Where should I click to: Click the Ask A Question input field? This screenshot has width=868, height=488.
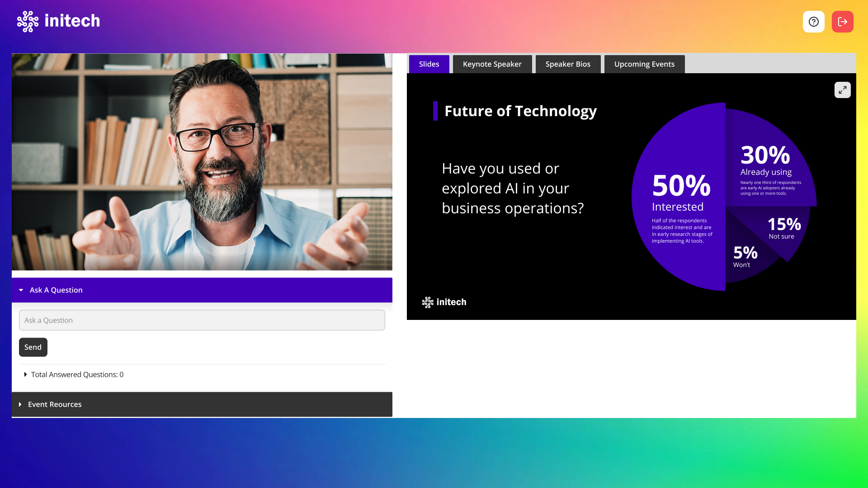202,320
